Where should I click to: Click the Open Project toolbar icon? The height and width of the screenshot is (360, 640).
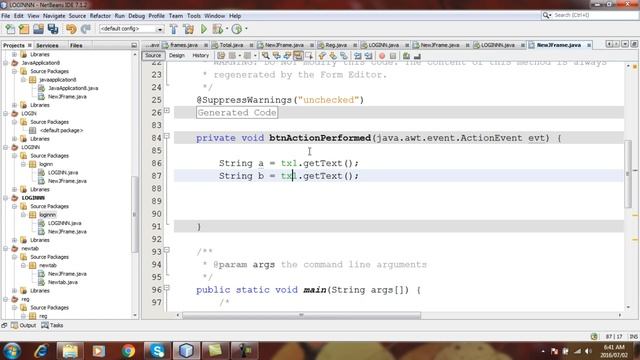pos(38,29)
